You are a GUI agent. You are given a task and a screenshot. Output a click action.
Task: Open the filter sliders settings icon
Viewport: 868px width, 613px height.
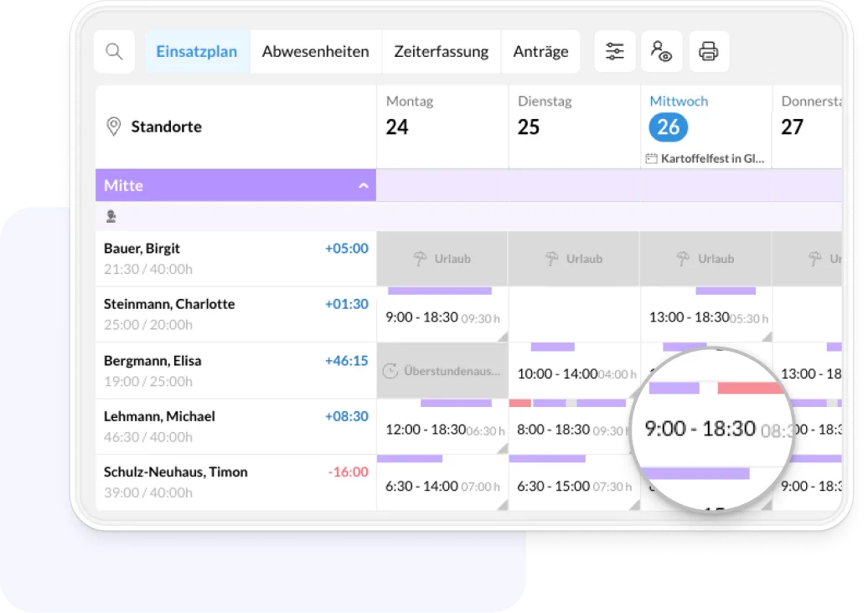614,51
